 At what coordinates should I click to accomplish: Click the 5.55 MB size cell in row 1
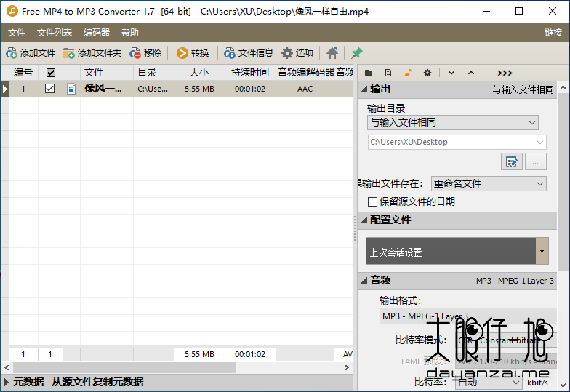pyautogui.click(x=199, y=89)
